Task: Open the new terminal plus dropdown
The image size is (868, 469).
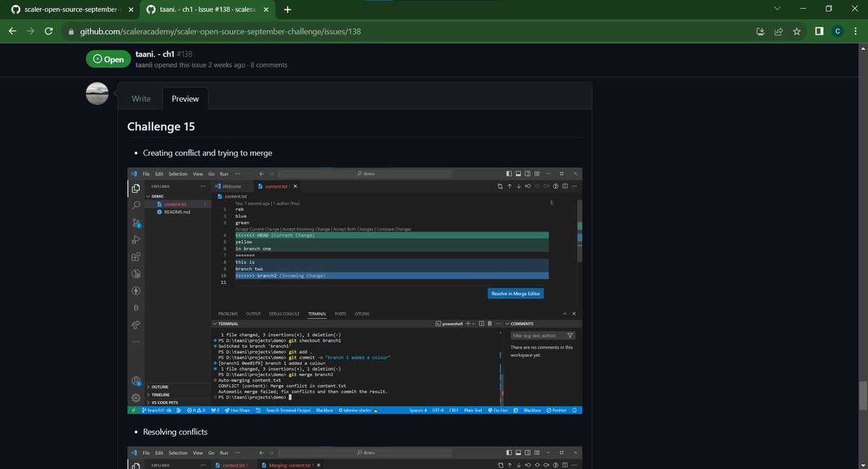Action: click(x=470, y=324)
